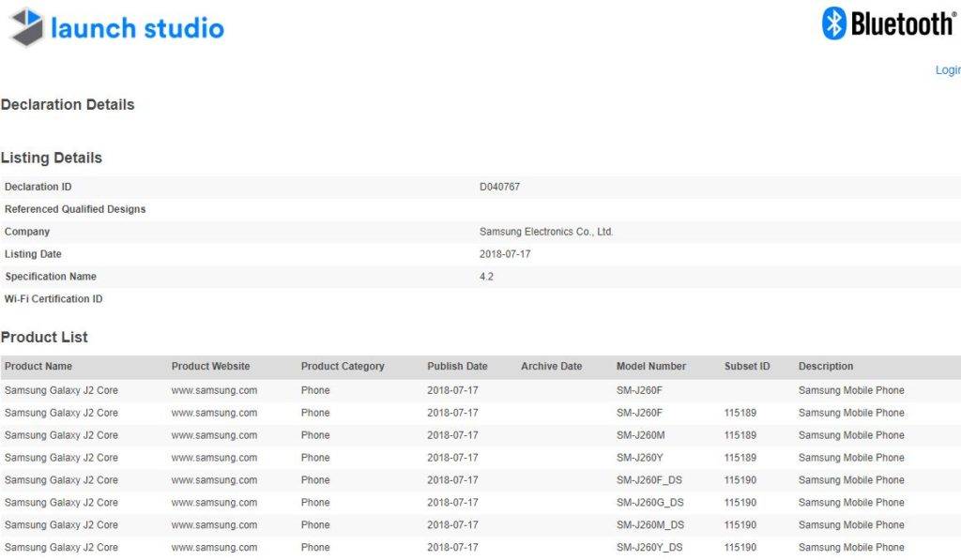This screenshot has width=961, height=560.
Task: Click the Product Category column header
Action: [x=343, y=367]
